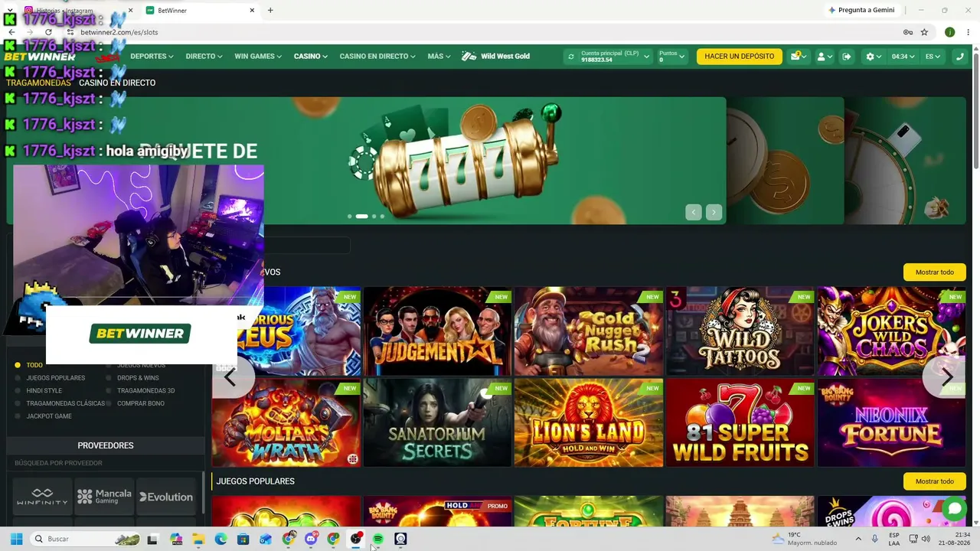Open a new browser tab with plus icon
The width and height of the screenshot is (980, 551).
[270, 11]
